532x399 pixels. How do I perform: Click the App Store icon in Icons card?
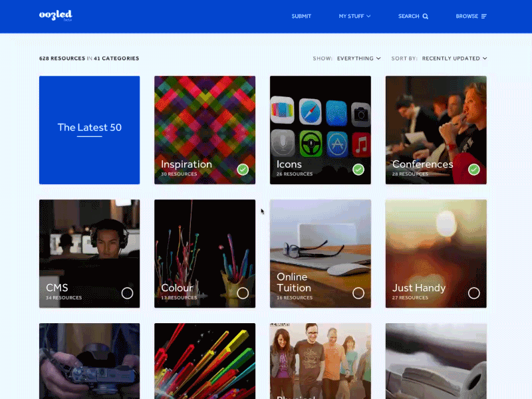pos(337,144)
